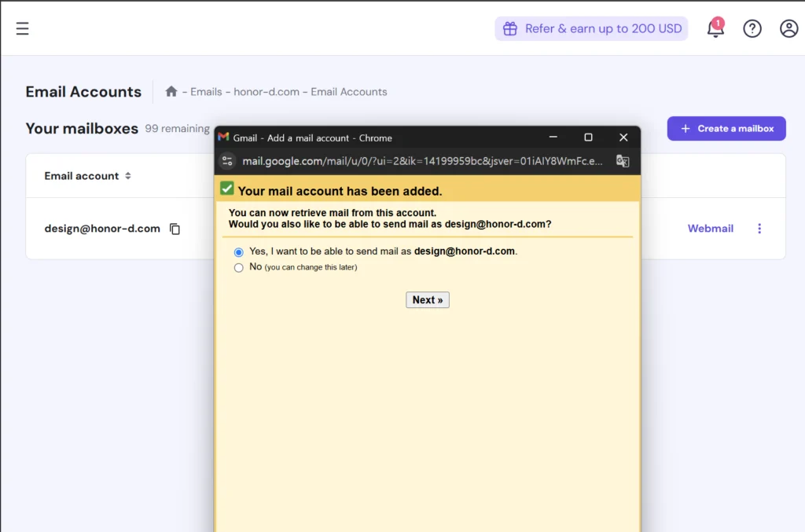Click the Gmail logo in popup title bar
Screen dimensions: 805x532
pos(223,137)
